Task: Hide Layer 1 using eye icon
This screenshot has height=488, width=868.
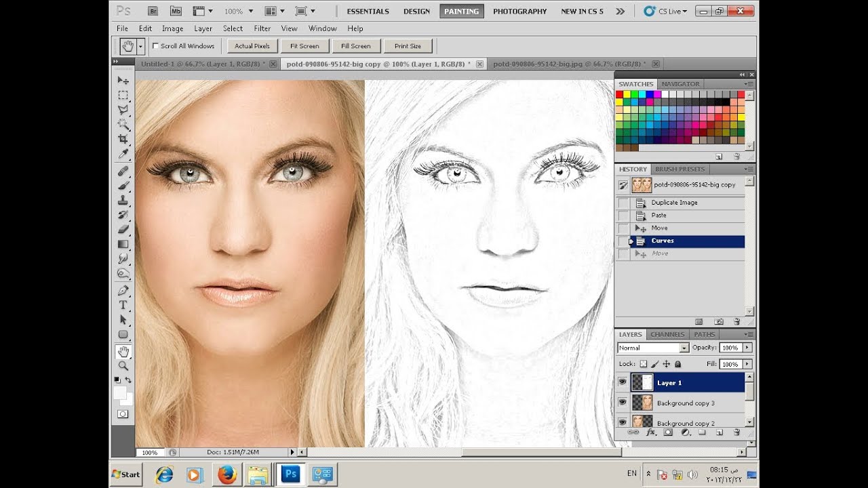Action: pos(622,382)
